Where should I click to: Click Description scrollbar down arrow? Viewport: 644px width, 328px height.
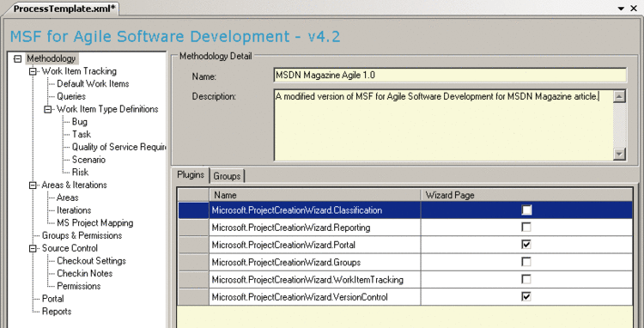click(619, 155)
